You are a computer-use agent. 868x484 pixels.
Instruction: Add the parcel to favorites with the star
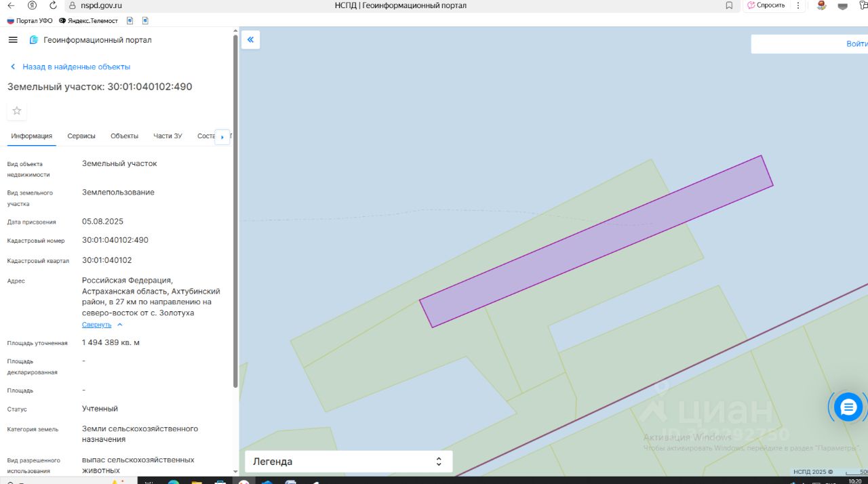(x=17, y=110)
